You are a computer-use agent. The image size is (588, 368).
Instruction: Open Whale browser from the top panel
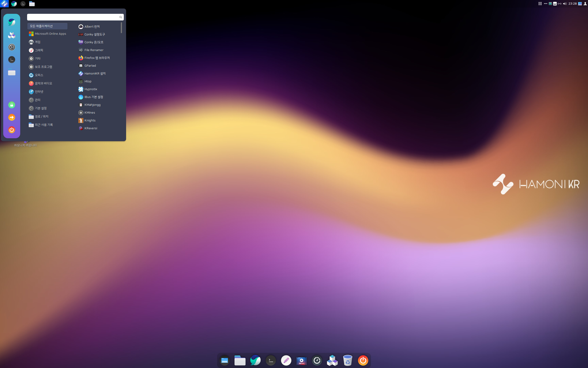(x=14, y=4)
